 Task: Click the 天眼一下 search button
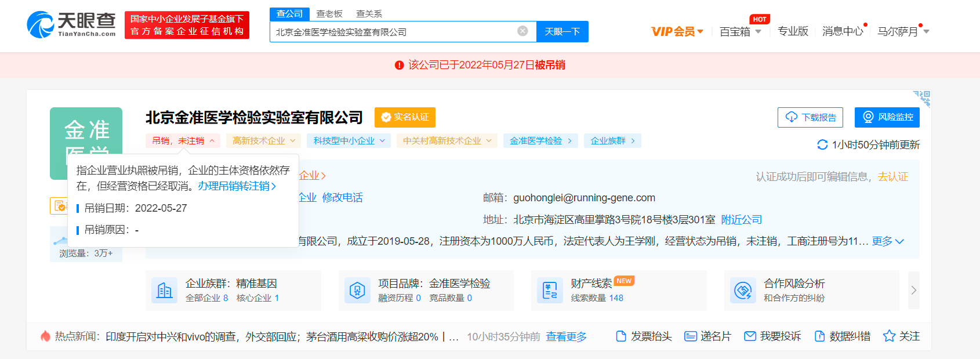point(562,31)
